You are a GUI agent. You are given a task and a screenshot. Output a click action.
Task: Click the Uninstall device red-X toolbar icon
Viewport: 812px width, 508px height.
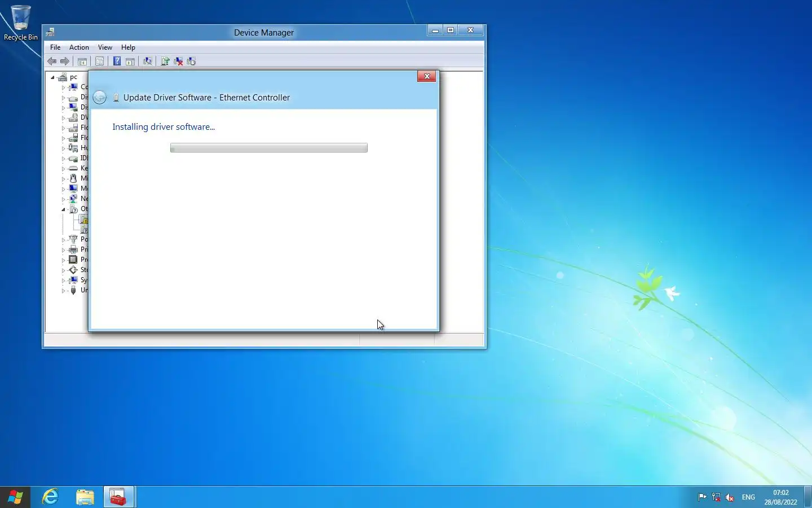click(178, 62)
